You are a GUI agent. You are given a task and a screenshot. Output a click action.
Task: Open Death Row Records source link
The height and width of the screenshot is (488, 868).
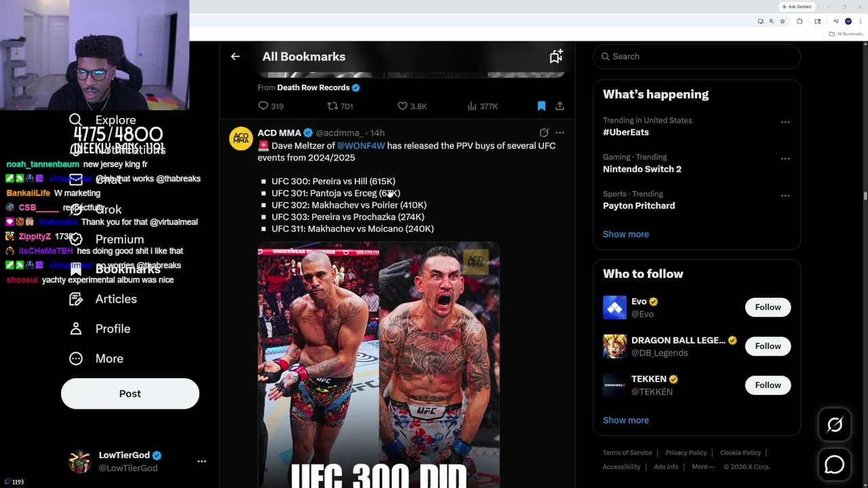(x=313, y=87)
